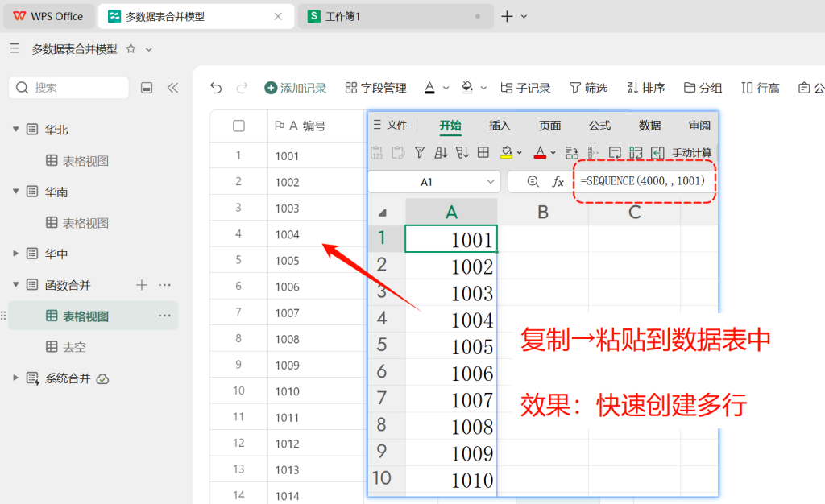Open the new-tab dropdown chevron
The image size is (825, 504).
pyautogui.click(x=524, y=16)
